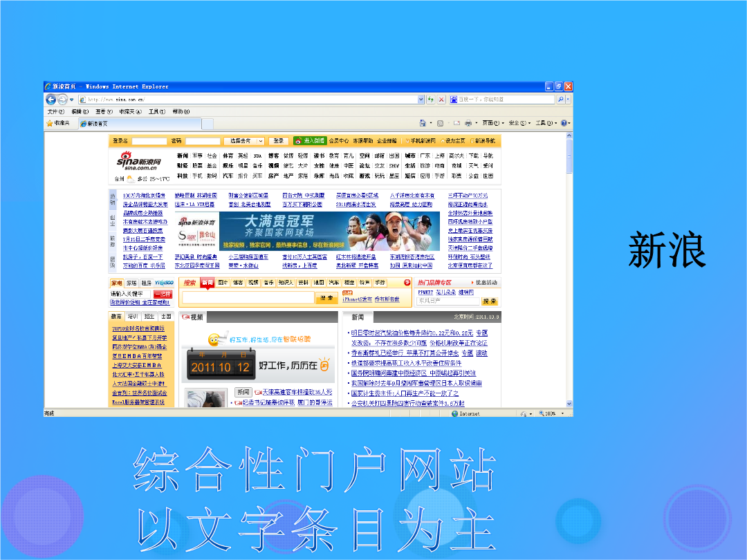Open headline 铁道部要求提高职工收入水平改善住房条件
The image size is (747, 560).
tap(407, 364)
